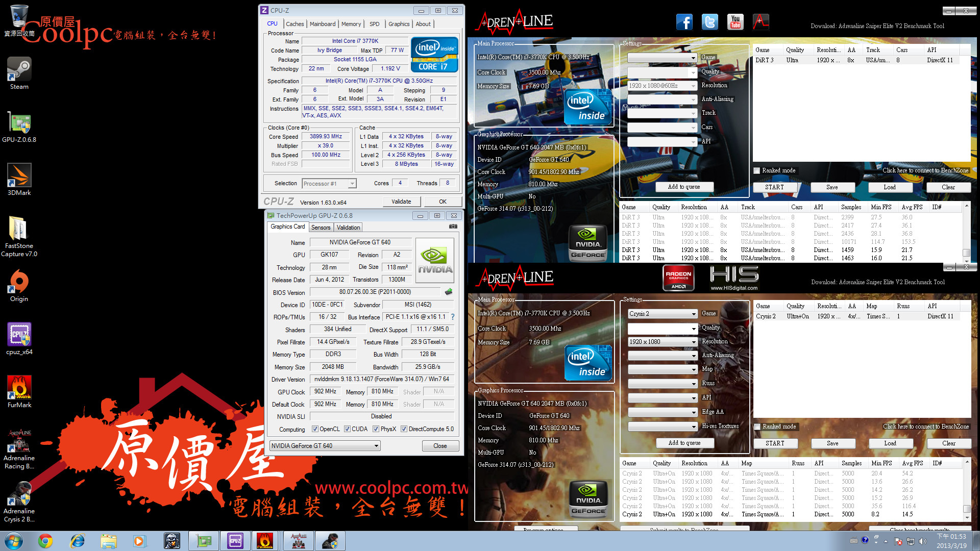
Task: Open the Processor #1 selection dropdown in CPU-Z
Action: (x=329, y=184)
